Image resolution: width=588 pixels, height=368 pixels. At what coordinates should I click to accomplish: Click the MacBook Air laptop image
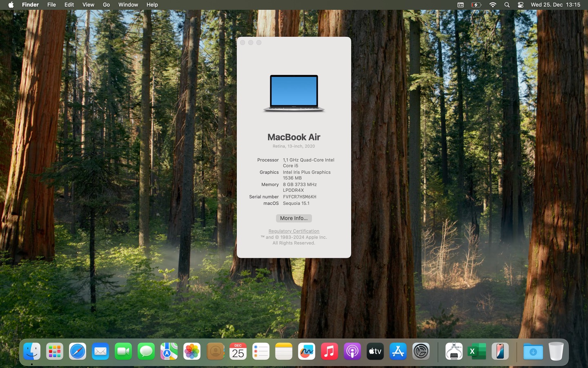[x=294, y=93]
